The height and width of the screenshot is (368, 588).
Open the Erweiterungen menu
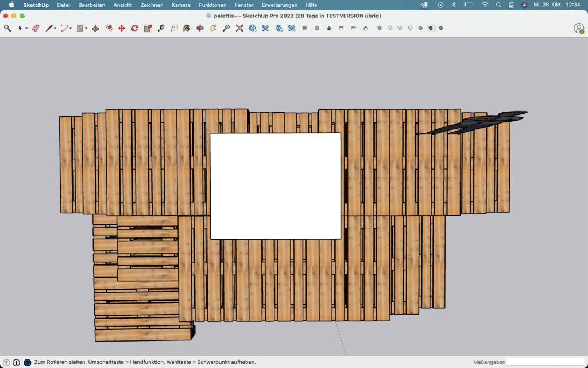280,5
